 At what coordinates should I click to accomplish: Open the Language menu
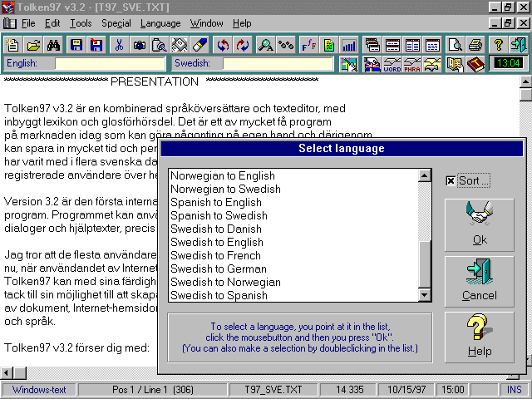point(160,23)
